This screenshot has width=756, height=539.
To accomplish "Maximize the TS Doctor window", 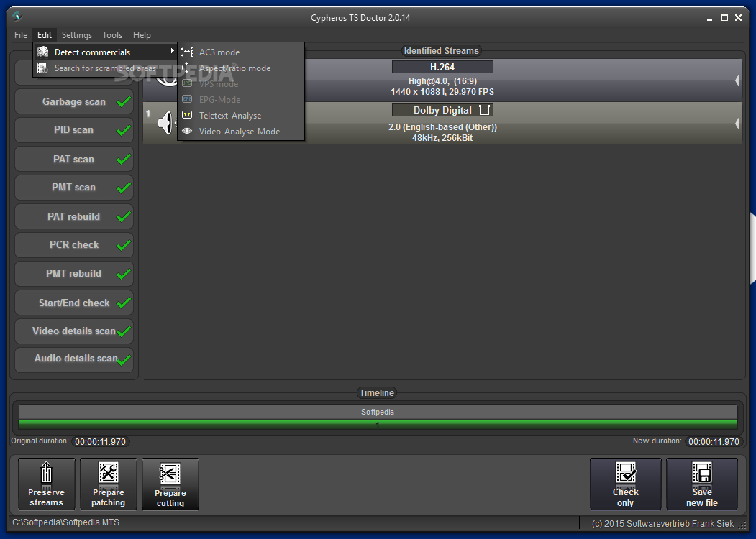I will tap(724, 18).
